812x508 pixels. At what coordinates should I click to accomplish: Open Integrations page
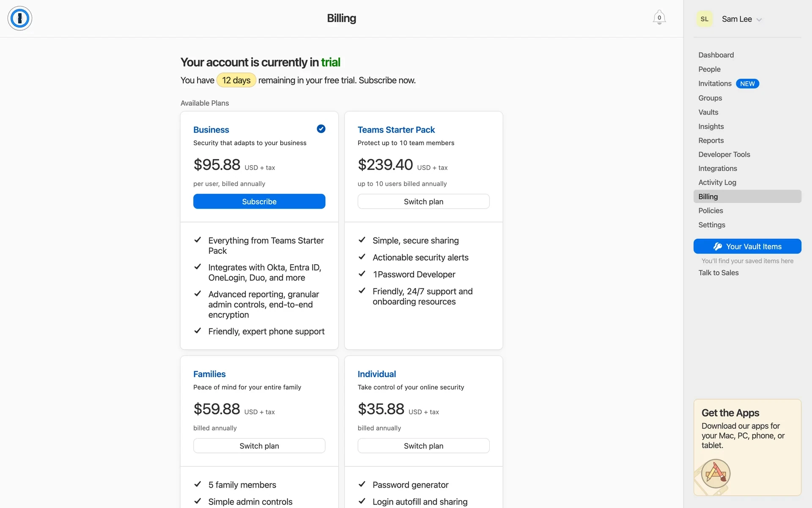click(718, 168)
